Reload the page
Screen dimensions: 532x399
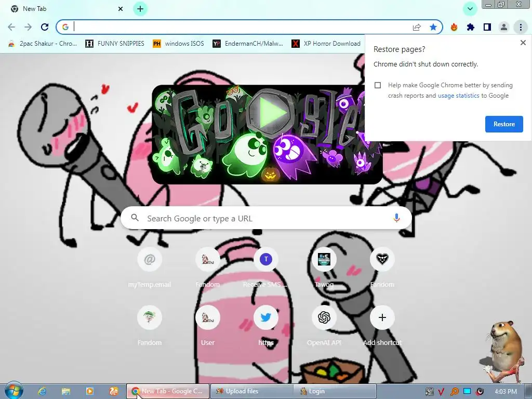coord(45,27)
